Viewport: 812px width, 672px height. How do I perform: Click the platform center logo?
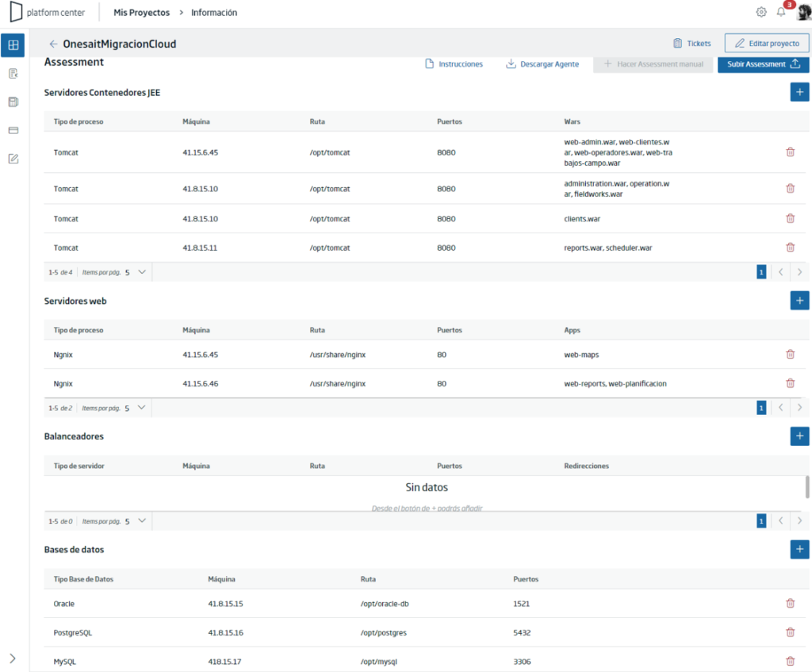coord(48,13)
